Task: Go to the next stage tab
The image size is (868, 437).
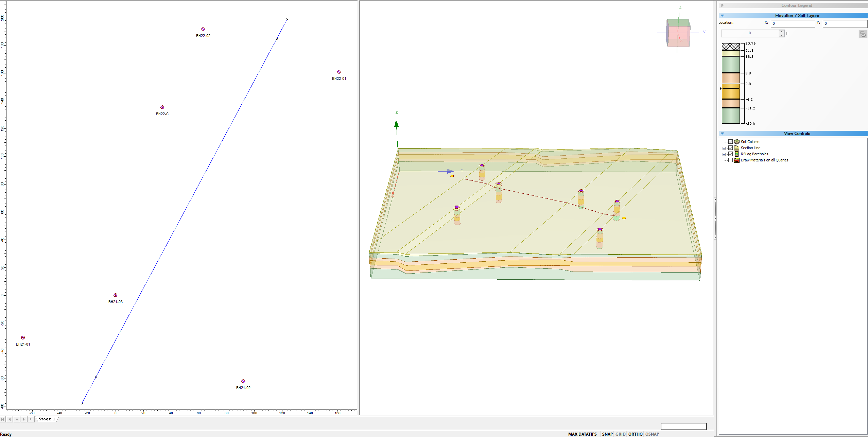Action: 24,419
